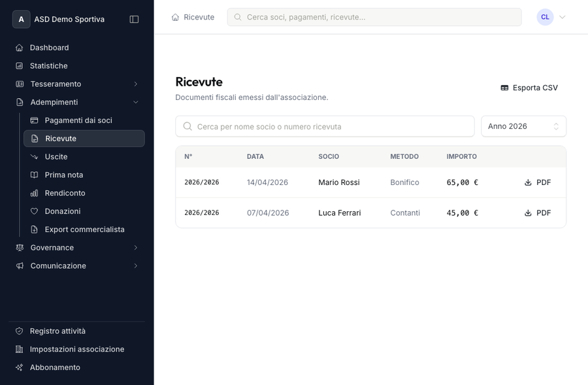Toggle the sidebar collapse icon
The width and height of the screenshot is (588, 385).
coord(134,20)
